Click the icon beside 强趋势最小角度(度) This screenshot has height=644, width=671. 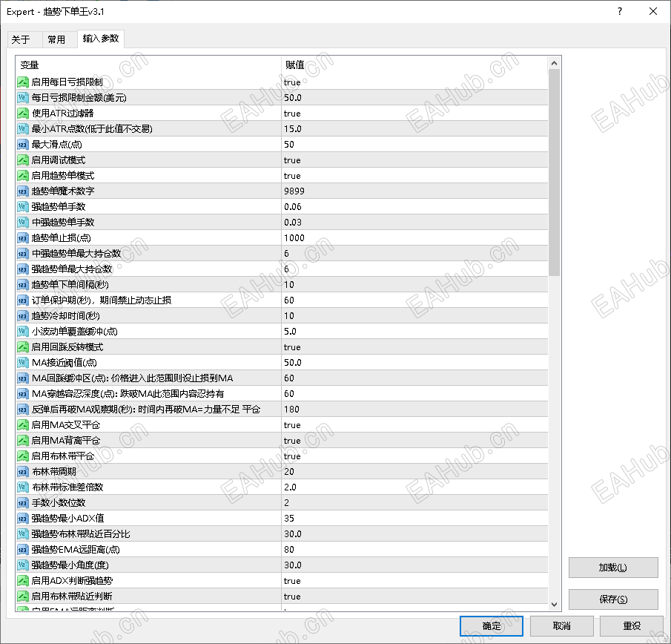(x=23, y=565)
